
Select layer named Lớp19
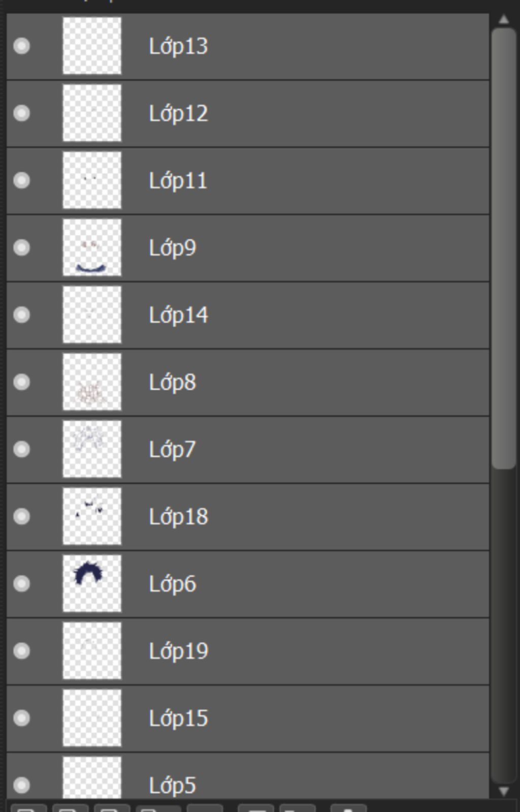click(x=248, y=651)
